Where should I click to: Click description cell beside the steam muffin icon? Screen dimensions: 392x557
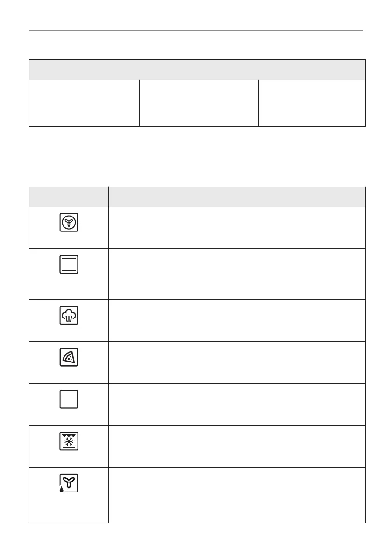click(236, 320)
